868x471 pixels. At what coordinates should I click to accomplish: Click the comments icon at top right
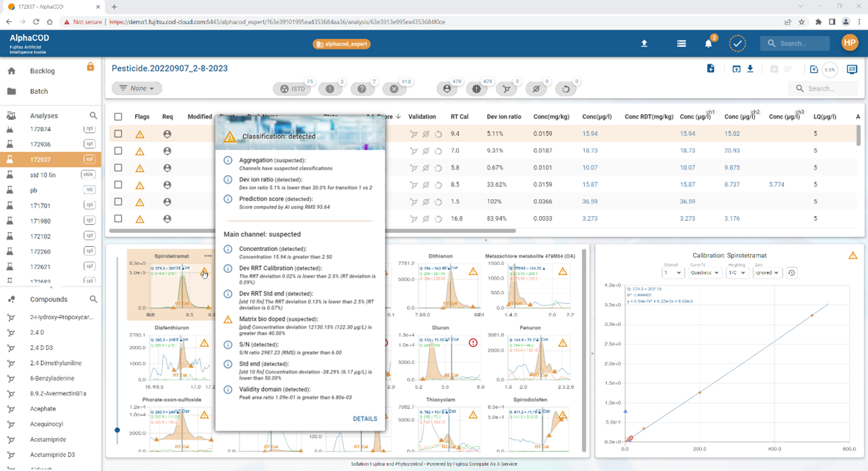tap(852, 69)
